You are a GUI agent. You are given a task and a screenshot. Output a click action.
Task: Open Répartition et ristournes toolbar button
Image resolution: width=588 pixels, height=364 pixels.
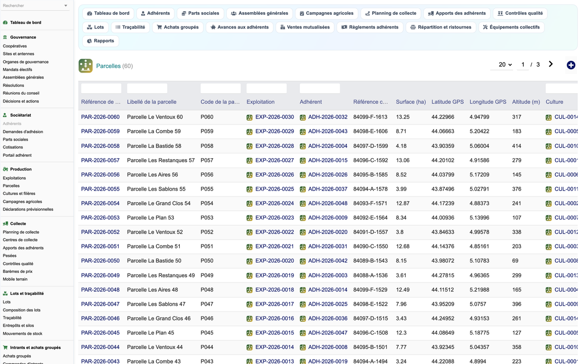(441, 27)
